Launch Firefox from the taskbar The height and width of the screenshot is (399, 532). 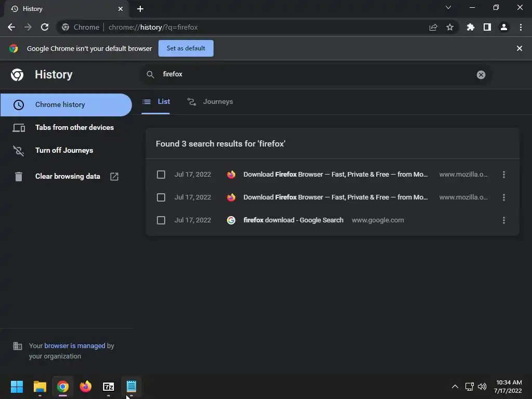pos(86,387)
